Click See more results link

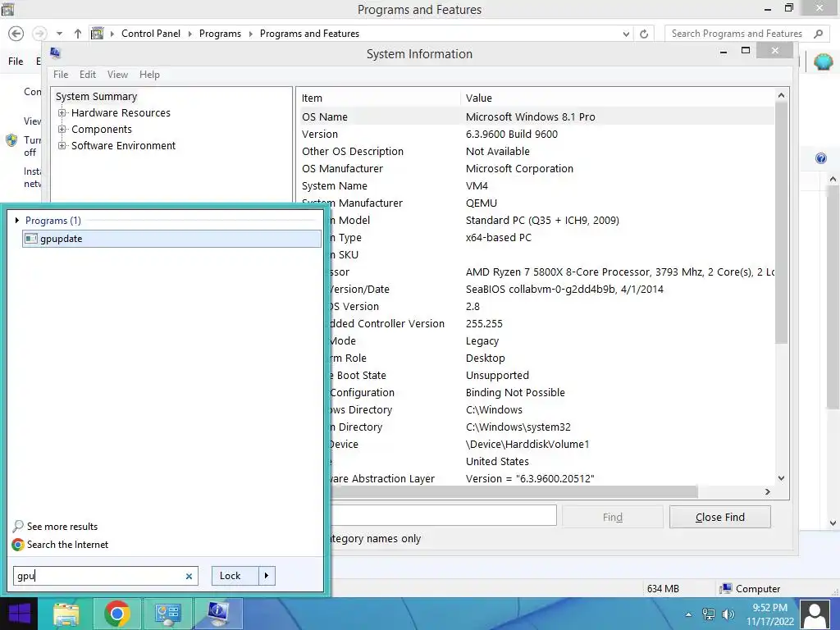tap(62, 526)
